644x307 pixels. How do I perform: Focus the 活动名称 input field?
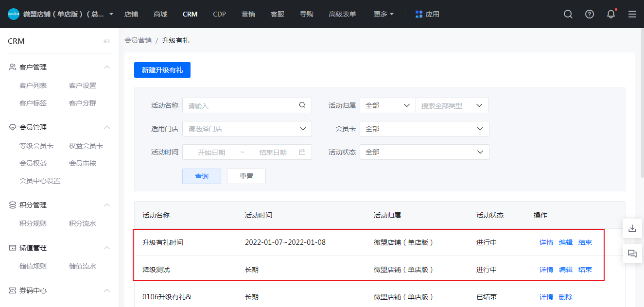(x=247, y=105)
